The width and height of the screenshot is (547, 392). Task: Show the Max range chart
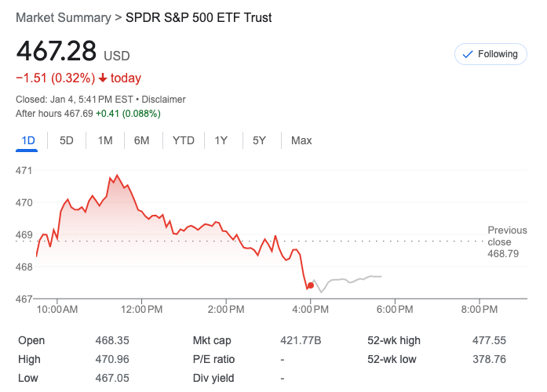click(301, 140)
